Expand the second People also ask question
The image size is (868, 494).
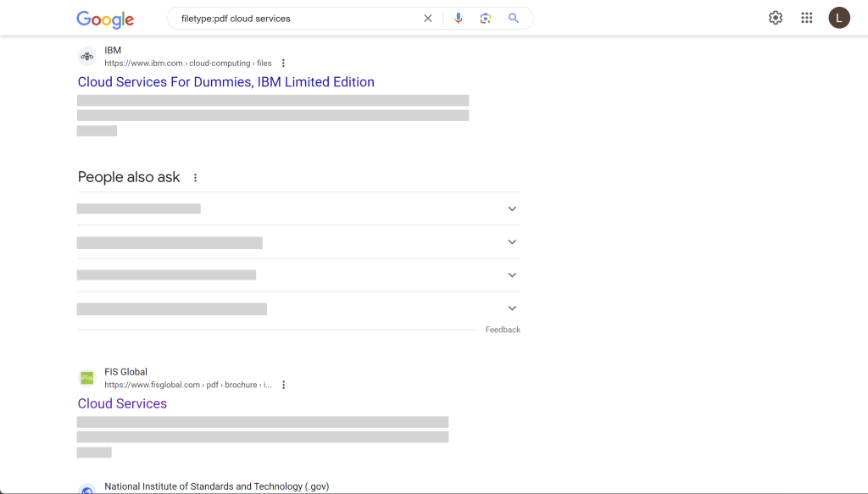coord(298,241)
